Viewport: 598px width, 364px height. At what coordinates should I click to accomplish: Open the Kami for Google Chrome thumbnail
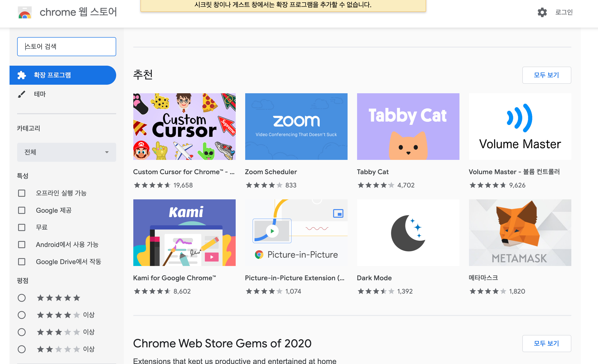[x=184, y=232]
